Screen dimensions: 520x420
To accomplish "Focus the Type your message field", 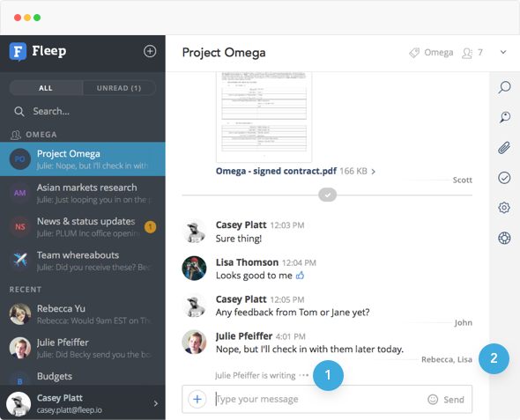I will pyautogui.click(x=318, y=399).
